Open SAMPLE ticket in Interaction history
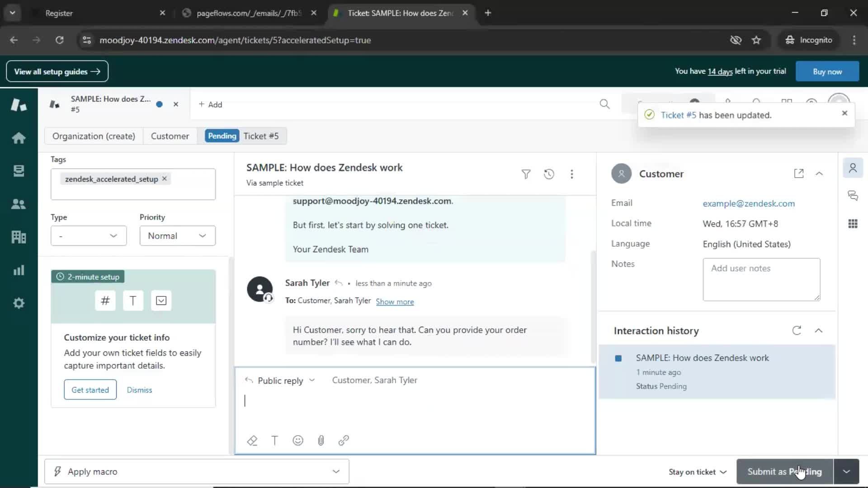The image size is (868, 488). click(x=717, y=371)
